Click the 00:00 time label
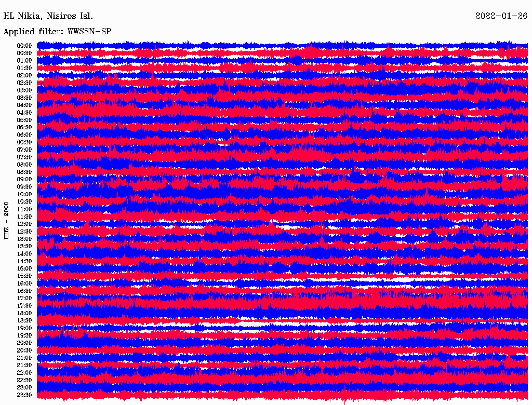532x405 pixels. (x=24, y=46)
